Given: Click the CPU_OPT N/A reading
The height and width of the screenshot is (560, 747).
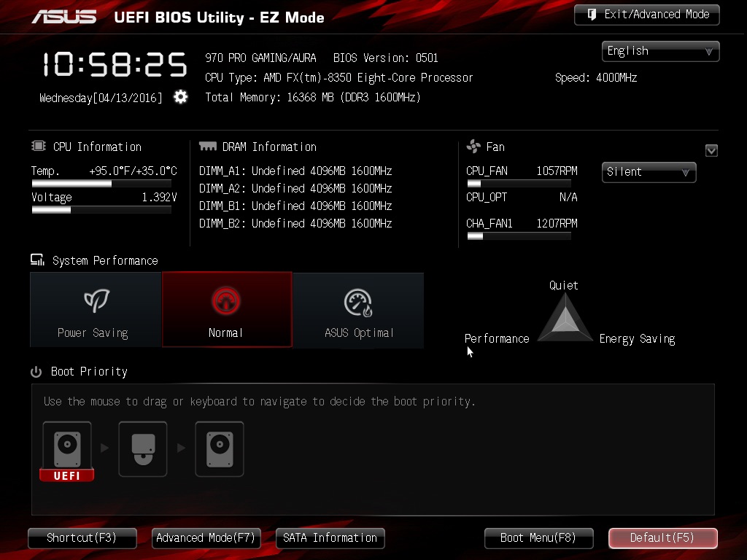Looking at the screenshot, I should tap(522, 197).
